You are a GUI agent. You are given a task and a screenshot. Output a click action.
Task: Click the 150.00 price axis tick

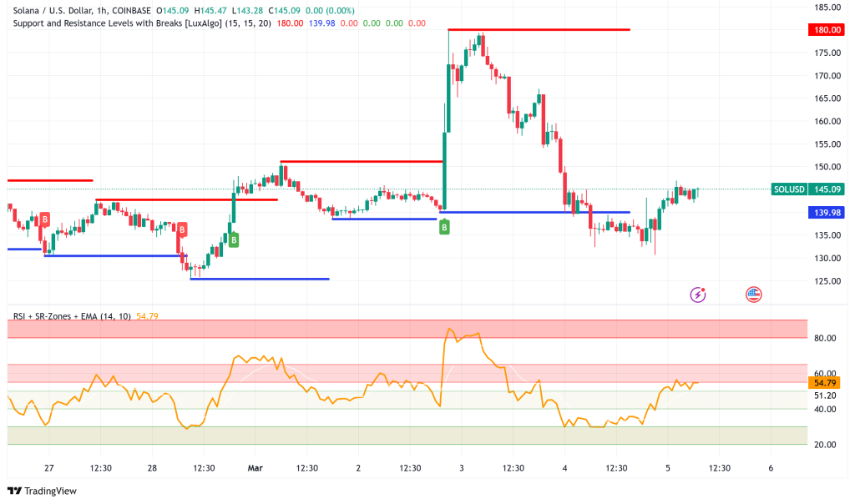point(827,167)
